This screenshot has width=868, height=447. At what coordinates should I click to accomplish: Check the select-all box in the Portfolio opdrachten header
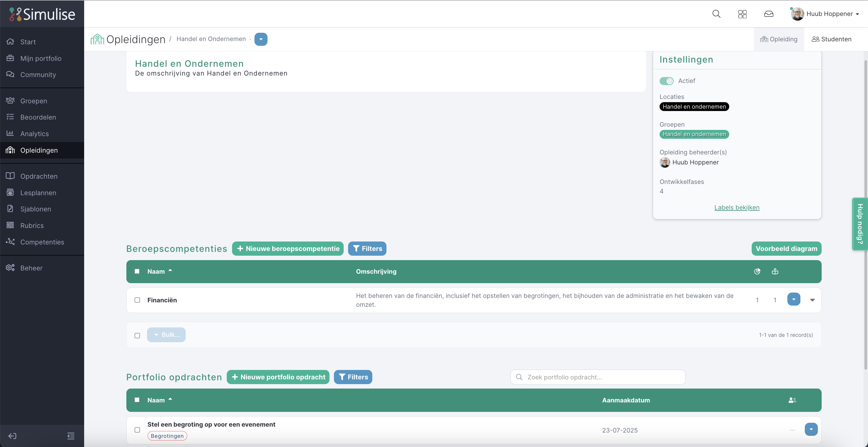coord(137,400)
